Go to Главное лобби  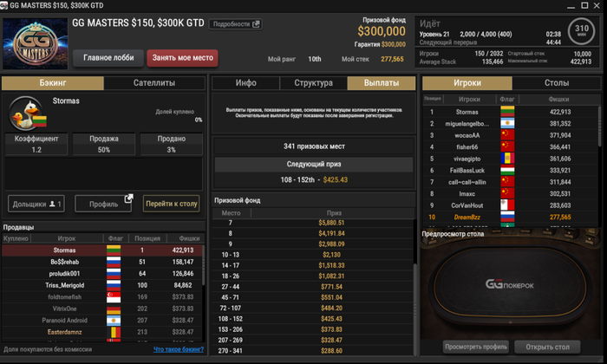tap(108, 58)
